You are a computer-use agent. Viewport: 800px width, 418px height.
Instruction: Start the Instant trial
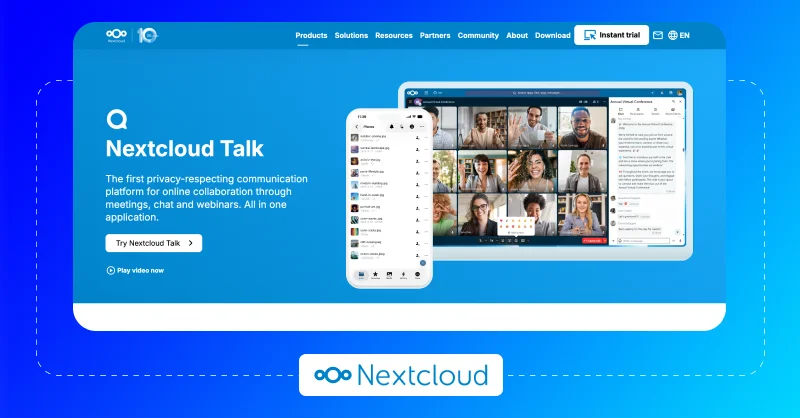[611, 35]
